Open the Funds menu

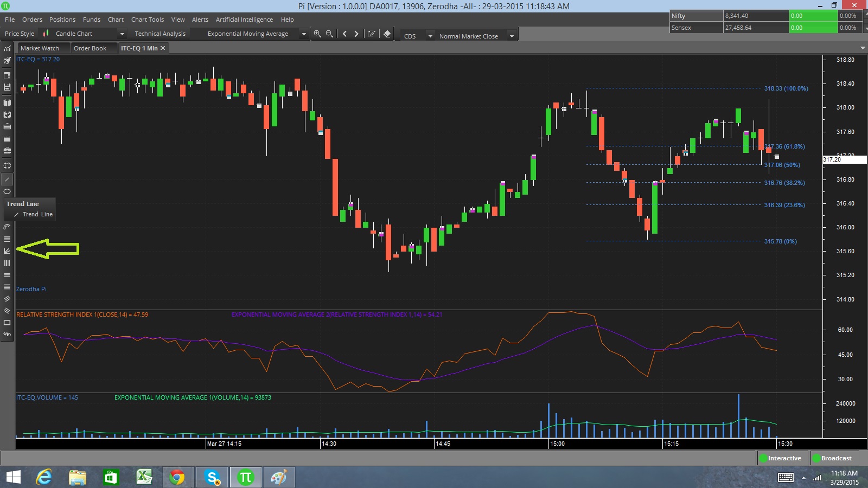[x=92, y=20]
